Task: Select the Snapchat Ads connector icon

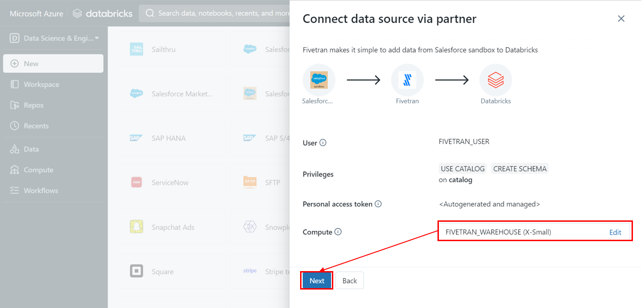Action: (x=136, y=227)
